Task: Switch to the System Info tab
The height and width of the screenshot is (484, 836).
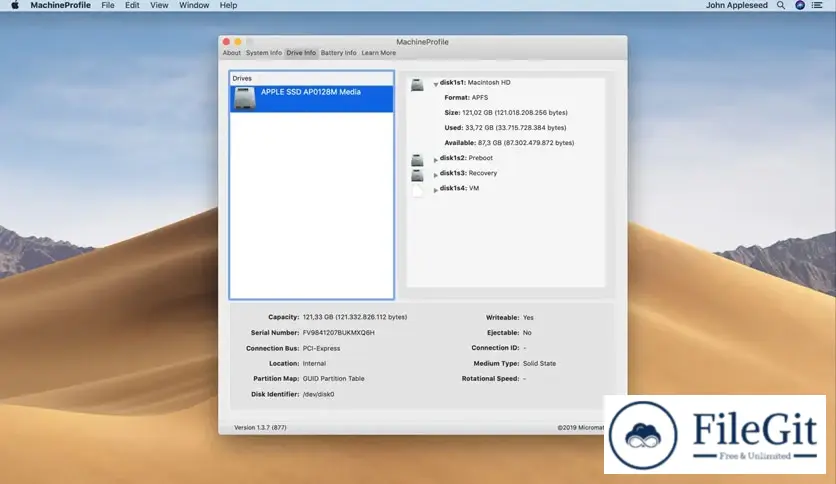Action: click(x=263, y=53)
